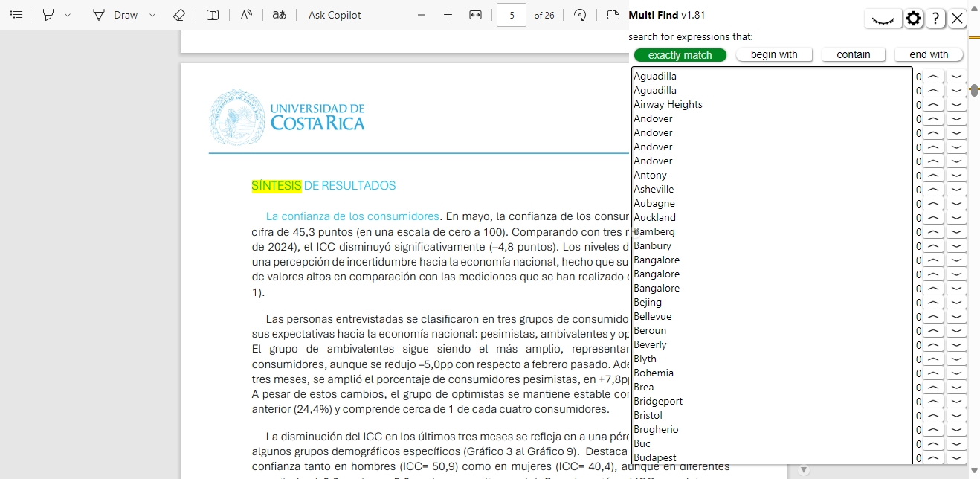Viewport: 980px width, 479px height.
Task: Click the Airway Heights entry in list
Action: pos(668,105)
